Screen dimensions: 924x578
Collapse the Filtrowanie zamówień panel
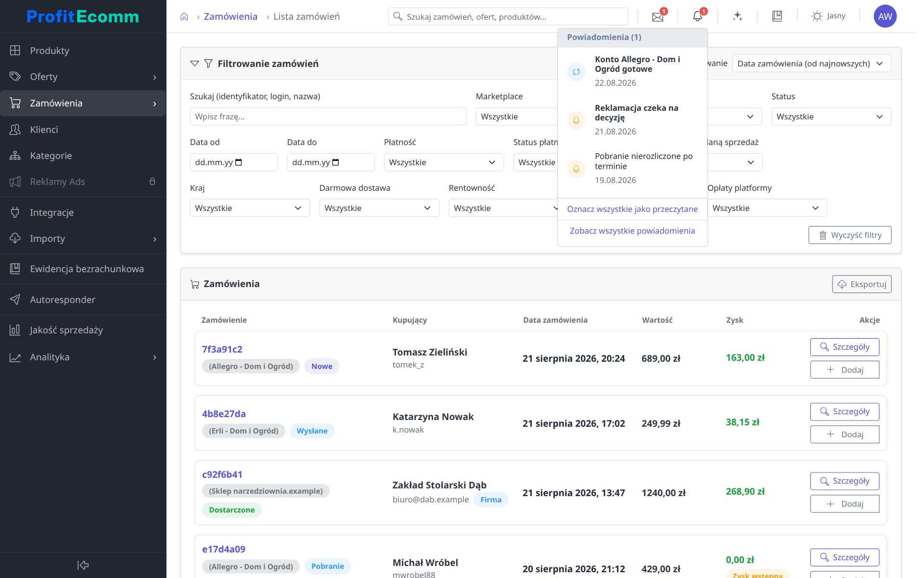pos(194,64)
